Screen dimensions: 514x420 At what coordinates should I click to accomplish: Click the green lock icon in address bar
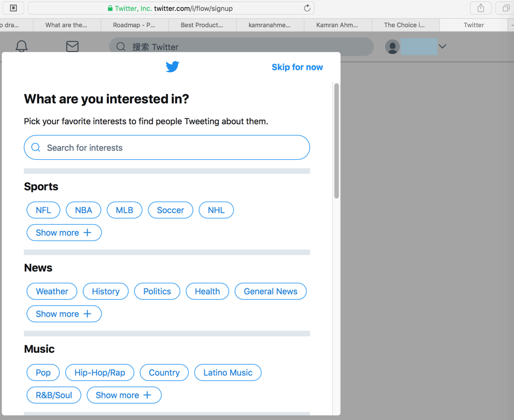[110, 8]
